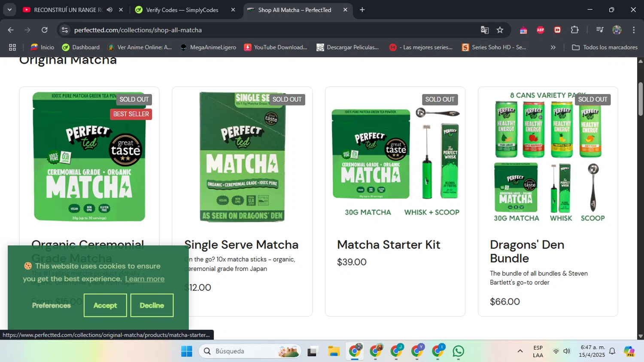View site information icon in address bar
Image resolution: width=644 pixels, height=362 pixels.
pyautogui.click(x=65, y=30)
